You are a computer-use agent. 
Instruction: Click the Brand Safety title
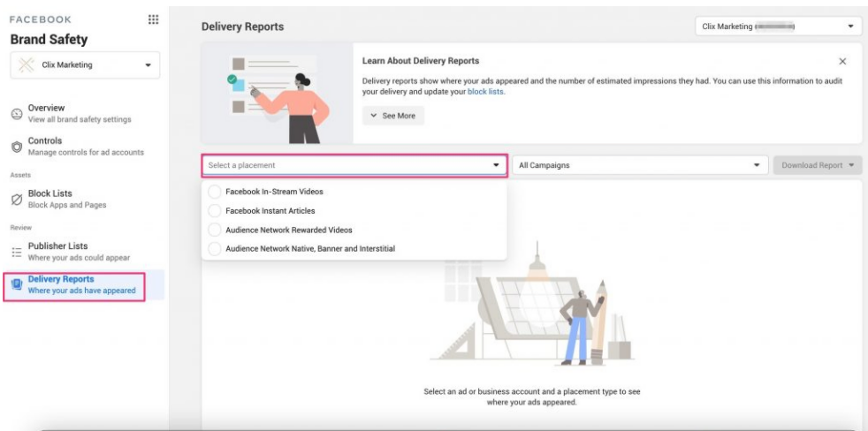[49, 40]
